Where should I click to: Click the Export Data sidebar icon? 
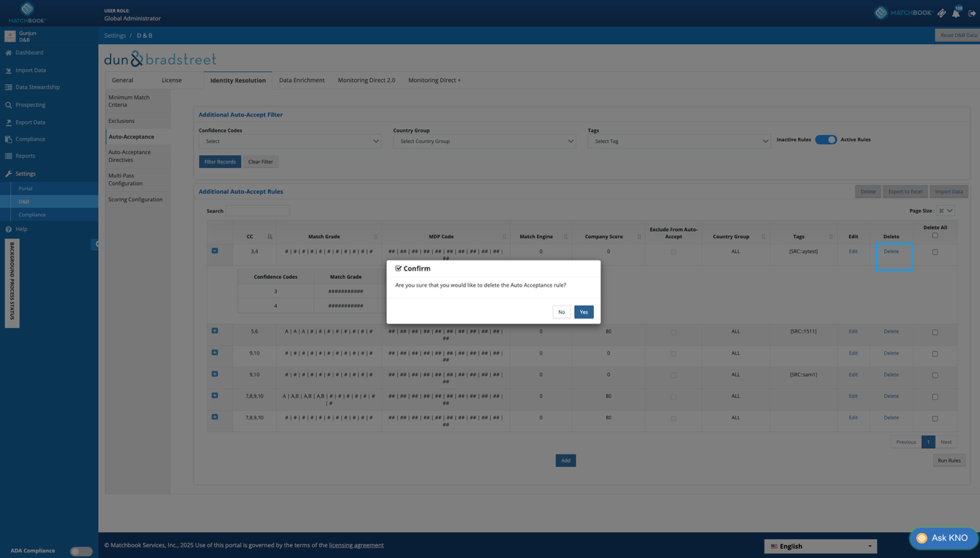pos(9,122)
